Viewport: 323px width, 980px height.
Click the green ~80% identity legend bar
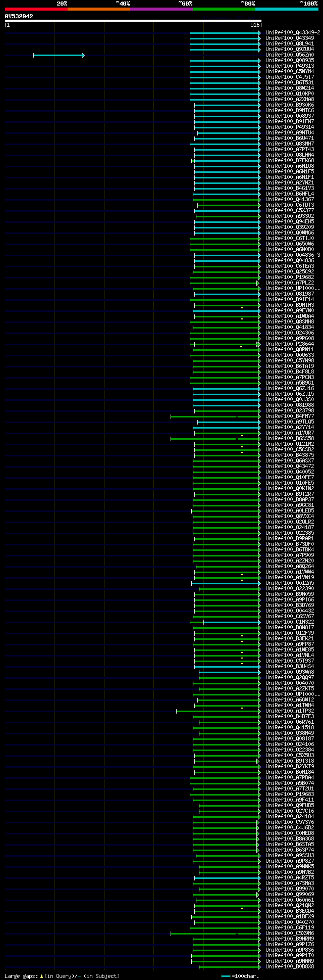(x=224, y=9)
